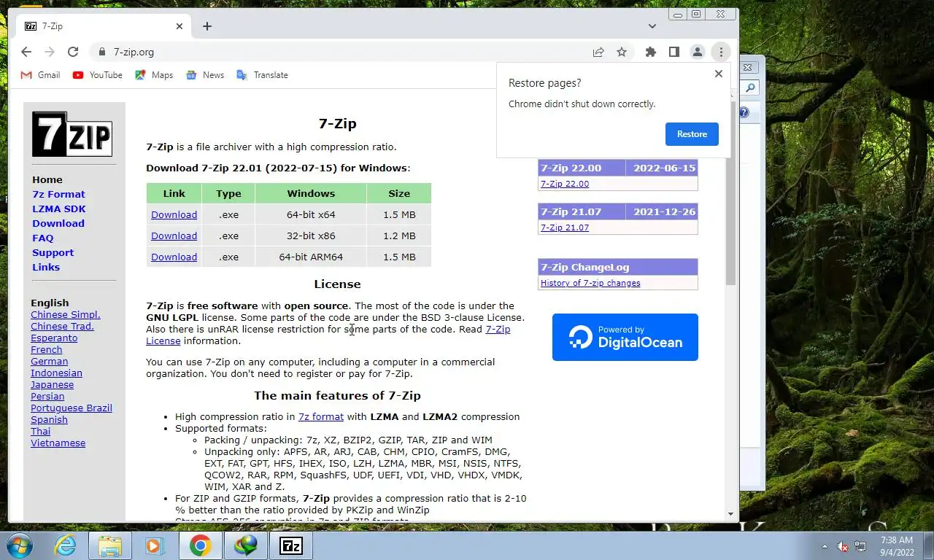Download the 64-bit ARM64 exe
Viewport: 934px width, 560px height.
(x=174, y=257)
